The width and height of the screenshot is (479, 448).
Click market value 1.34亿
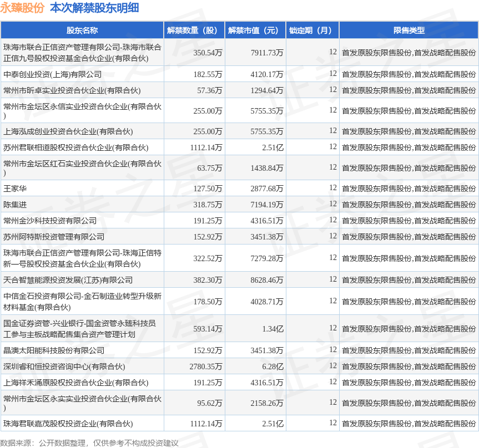click(x=273, y=329)
